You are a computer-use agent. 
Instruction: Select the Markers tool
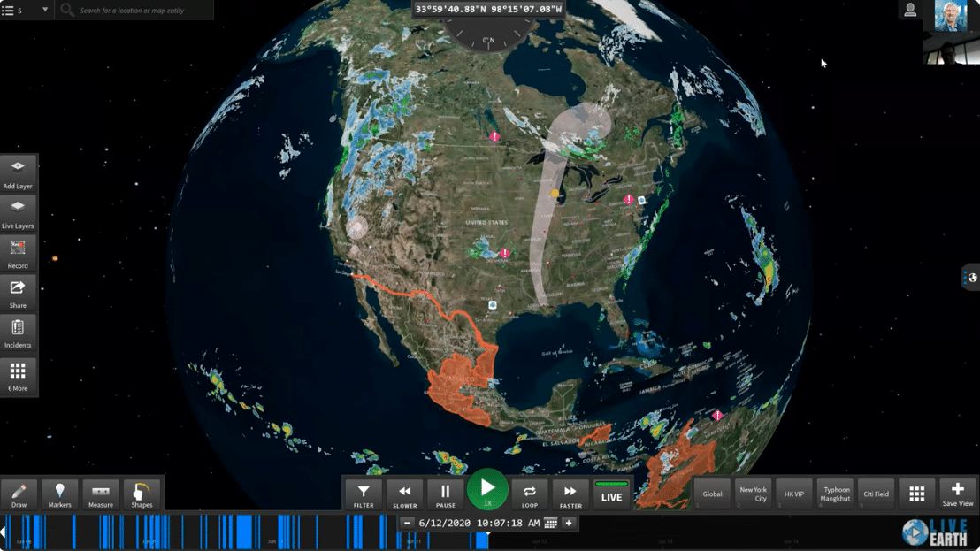pos(60,494)
